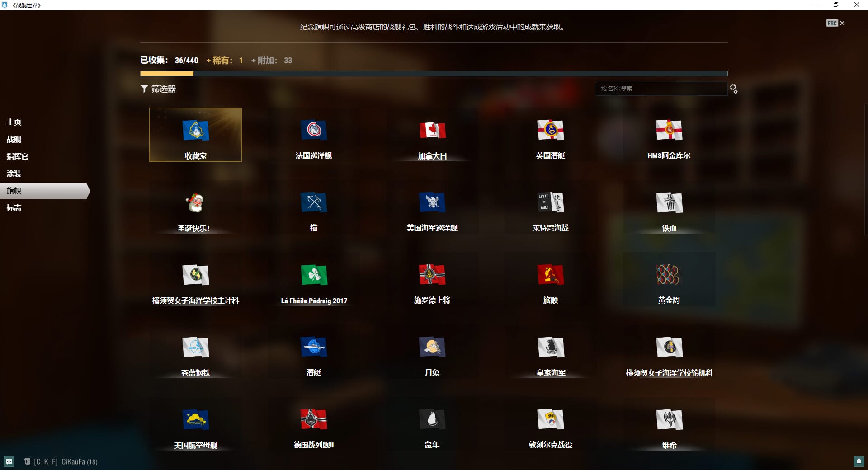Open the notifications bell icon

click(859, 461)
